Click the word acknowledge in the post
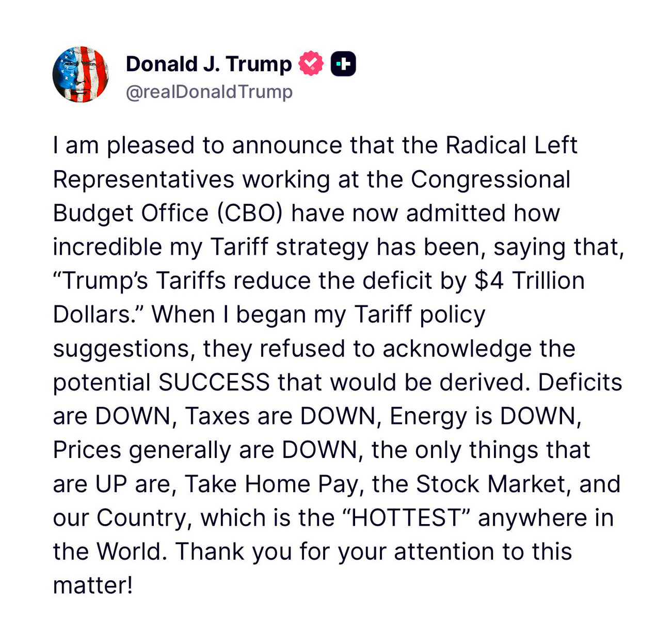Viewport: 672px width, 636px height. click(x=457, y=349)
